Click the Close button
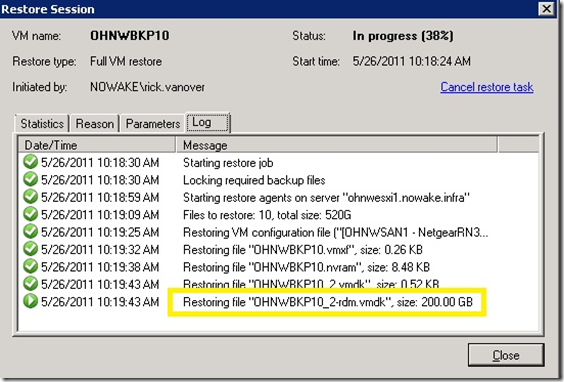Viewport: 564px width, 382px height. [506, 355]
